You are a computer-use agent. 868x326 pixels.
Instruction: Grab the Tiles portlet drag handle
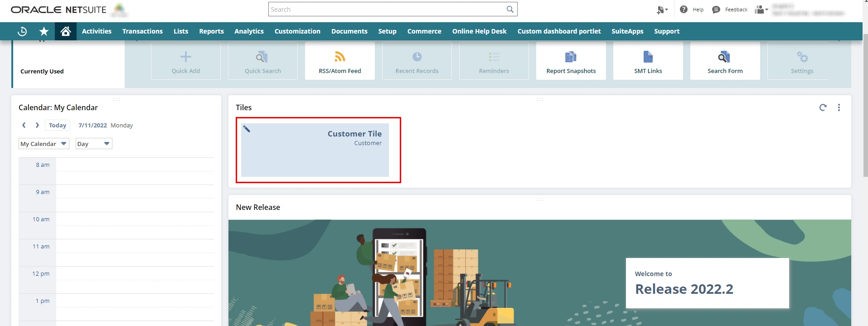540,99
